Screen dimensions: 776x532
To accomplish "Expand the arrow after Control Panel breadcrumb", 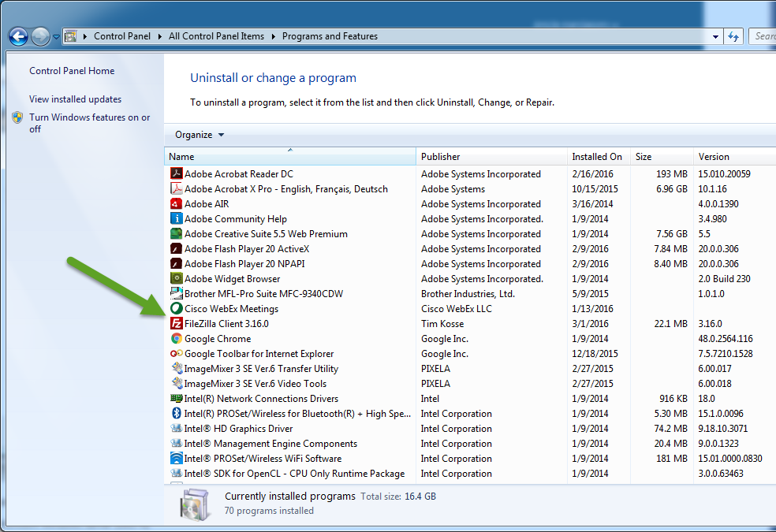I will pos(159,36).
